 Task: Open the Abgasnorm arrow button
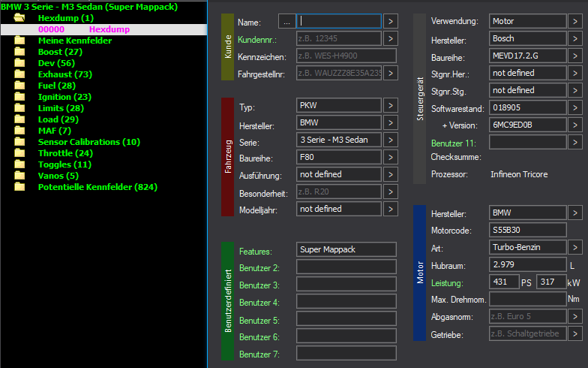[x=574, y=317]
